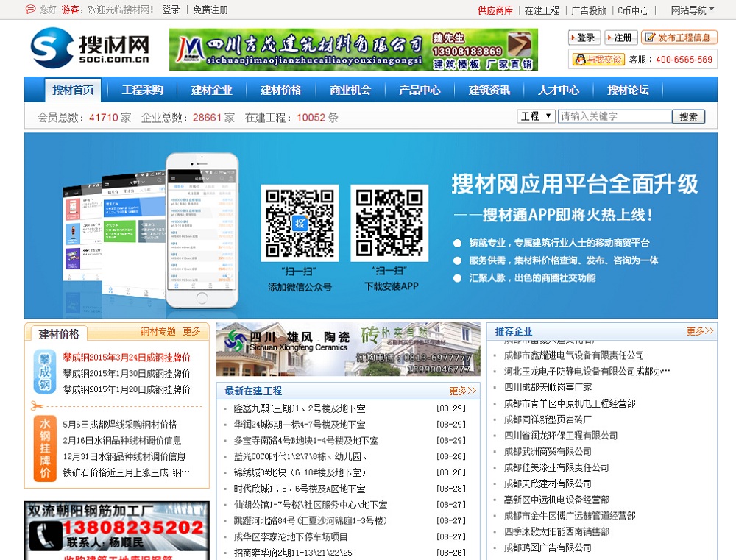Open company 成都鸿图广告有限公司
Image resolution: width=736 pixels, height=560 pixels.
tap(548, 547)
